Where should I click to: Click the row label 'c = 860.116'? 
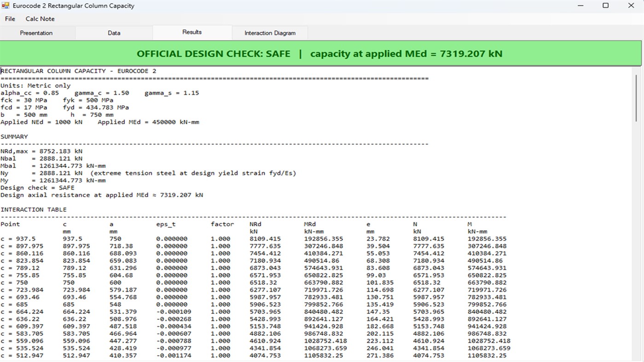pyautogui.click(x=22, y=253)
